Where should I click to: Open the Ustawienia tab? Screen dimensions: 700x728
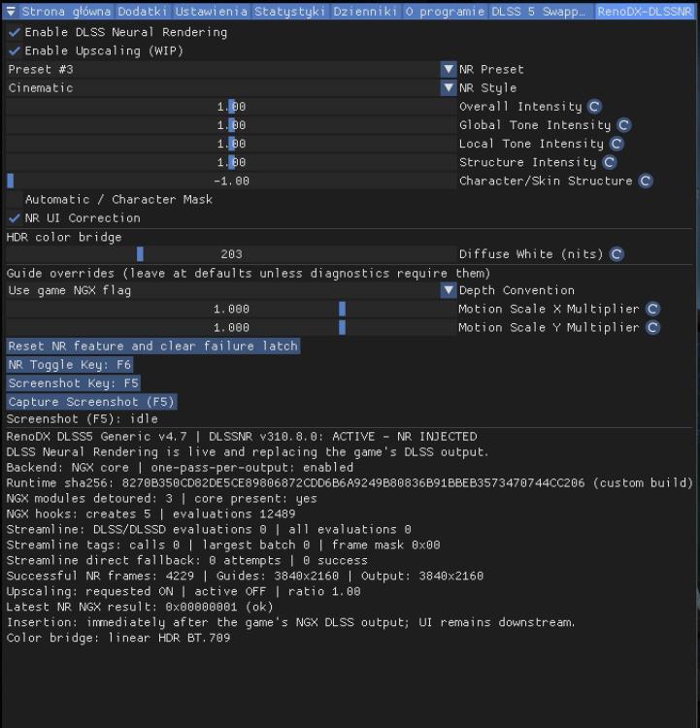(x=212, y=12)
